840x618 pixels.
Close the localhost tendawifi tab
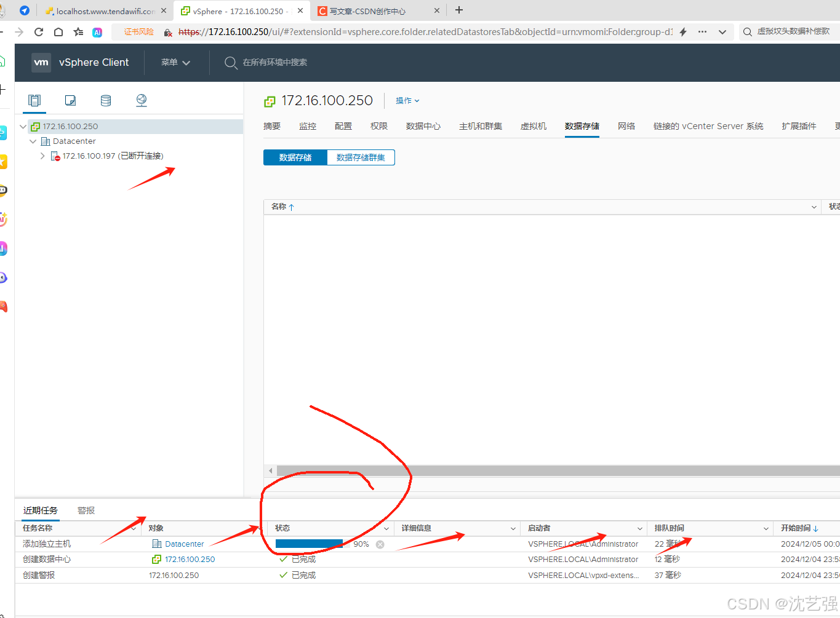[x=164, y=10]
